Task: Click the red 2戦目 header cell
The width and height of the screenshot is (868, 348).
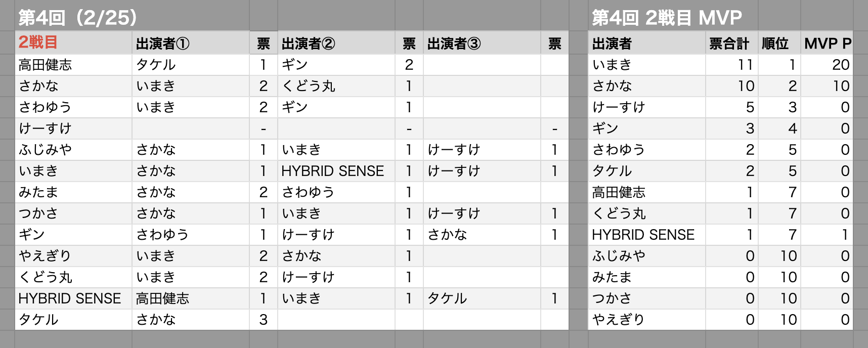Action: pyautogui.click(x=73, y=43)
